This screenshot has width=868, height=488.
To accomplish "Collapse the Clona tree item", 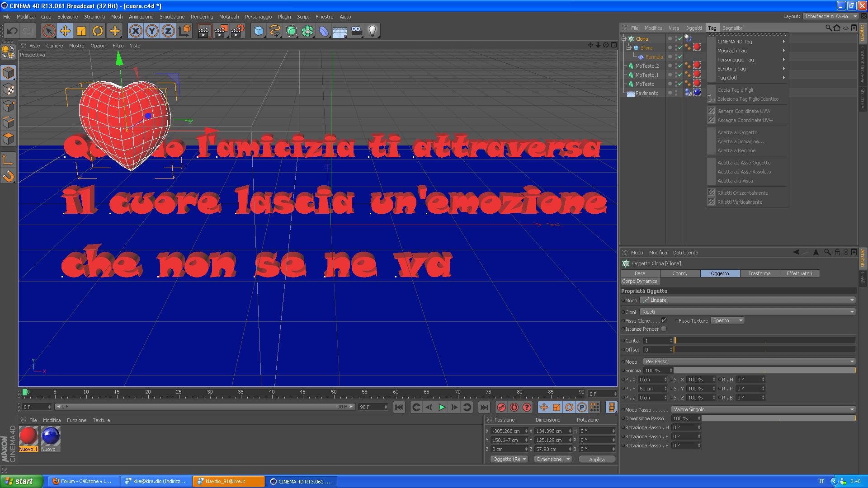I will pyautogui.click(x=624, y=39).
